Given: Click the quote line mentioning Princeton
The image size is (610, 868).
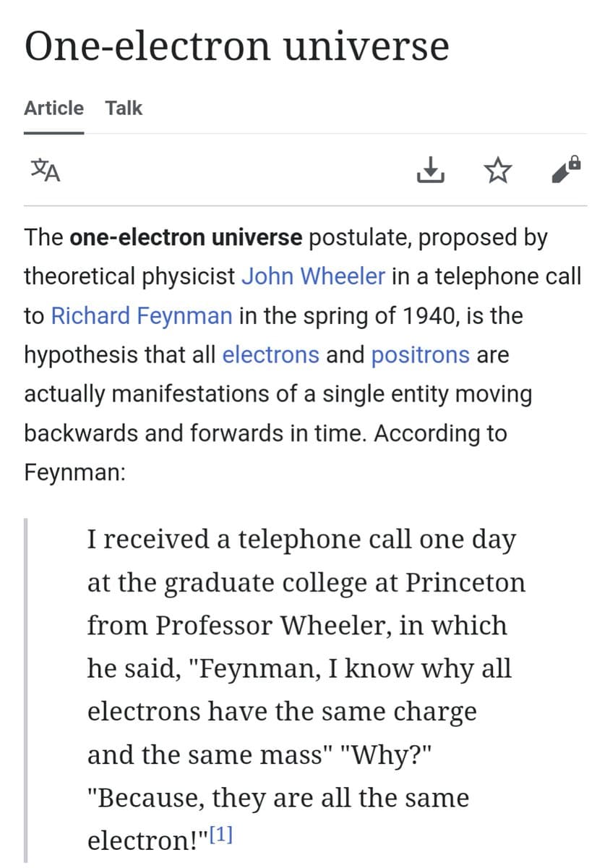Looking at the screenshot, I should coord(306,582).
